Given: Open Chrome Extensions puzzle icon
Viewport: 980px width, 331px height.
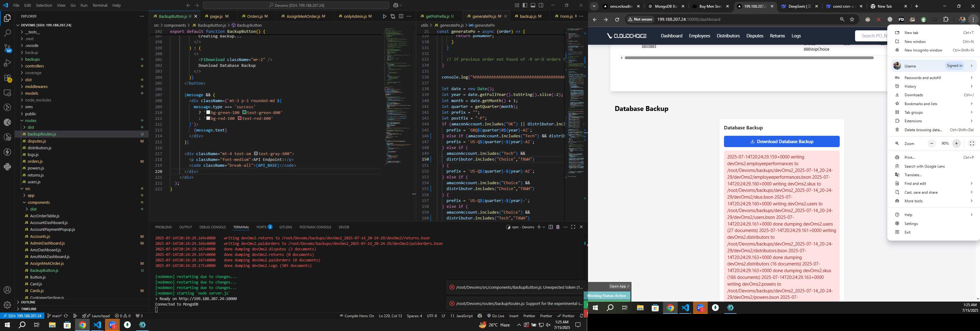Looking at the screenshot, I should click(x=946, y=19).
